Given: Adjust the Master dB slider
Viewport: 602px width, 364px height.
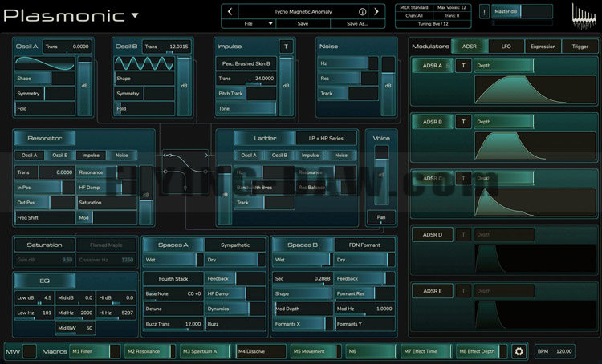Looking at the screenshot, I should [523, 11].
